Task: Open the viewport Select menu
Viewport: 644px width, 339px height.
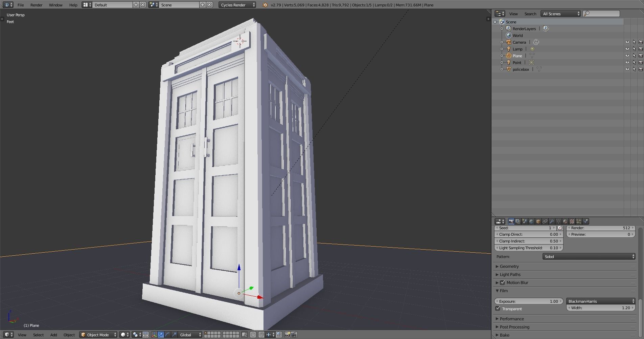Action: click(38, 335)
